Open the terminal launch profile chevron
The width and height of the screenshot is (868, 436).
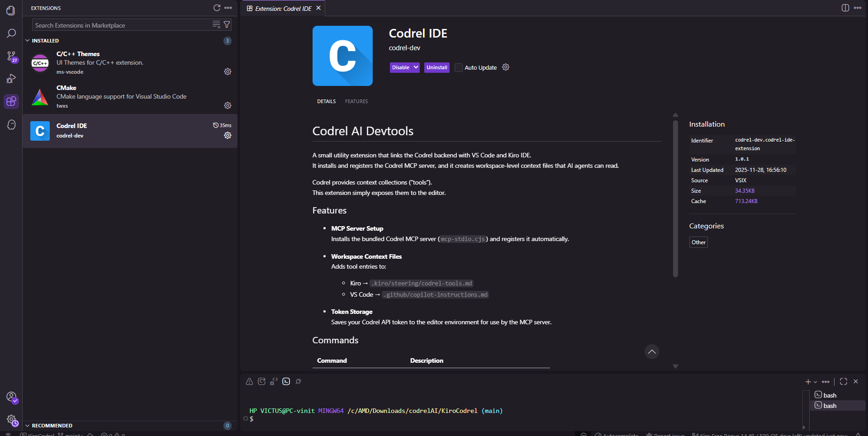[815, 381]
